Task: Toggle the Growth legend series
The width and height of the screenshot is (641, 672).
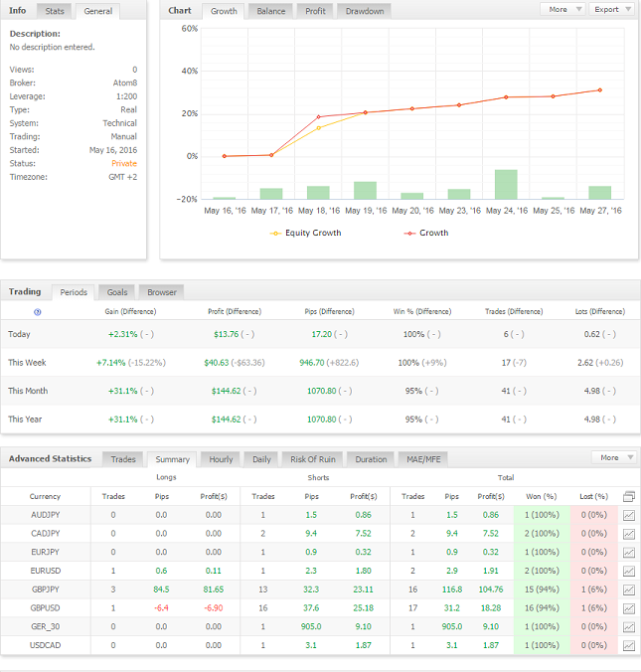Action: point(426,233)
